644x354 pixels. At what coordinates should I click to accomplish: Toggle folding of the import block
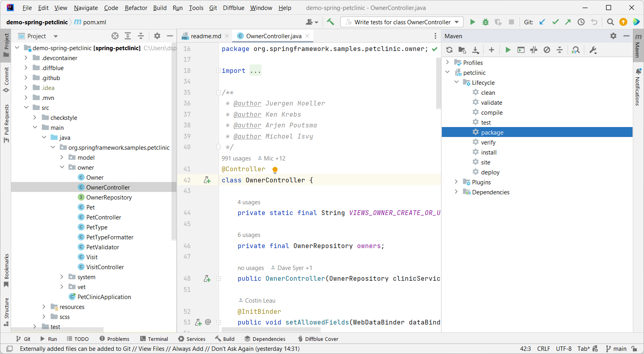coord(219,71)
